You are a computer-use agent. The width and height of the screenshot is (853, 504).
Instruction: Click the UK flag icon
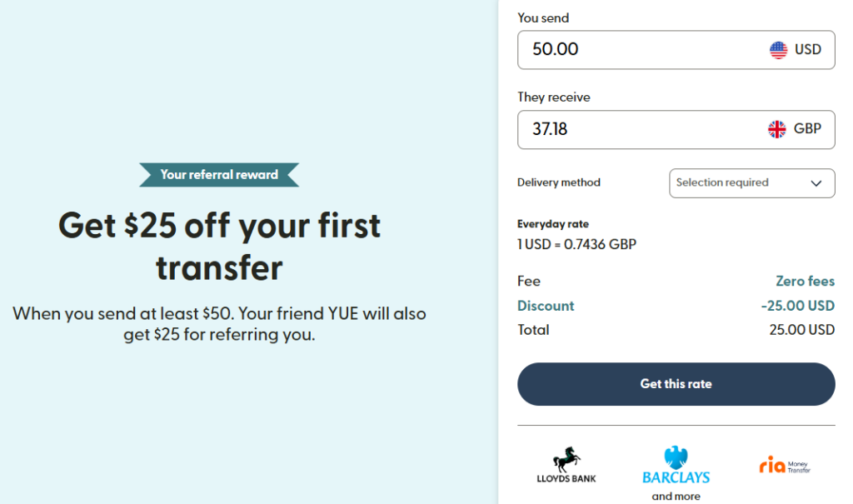click(776, 129)
